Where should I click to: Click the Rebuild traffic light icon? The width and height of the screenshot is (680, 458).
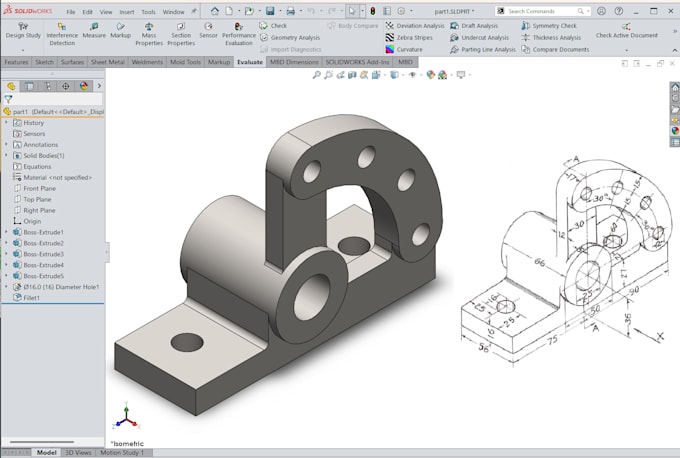(x=373, y=11)
